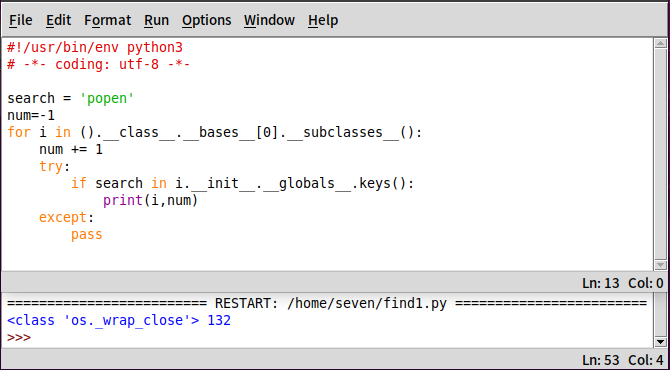Image resolution: width=670 pixels, height=370 pixels.
Task: Place cursor in 'popen' string literal
Action: click(x=107, y=98)
